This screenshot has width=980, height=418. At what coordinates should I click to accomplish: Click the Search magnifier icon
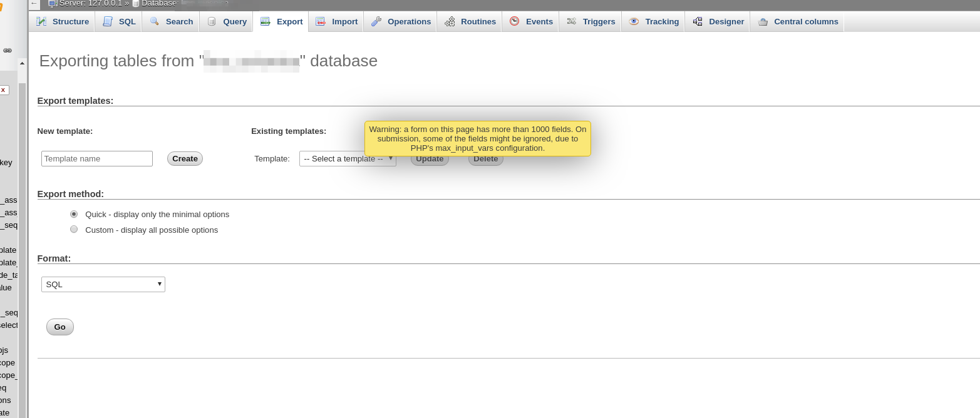pos(155,21)
